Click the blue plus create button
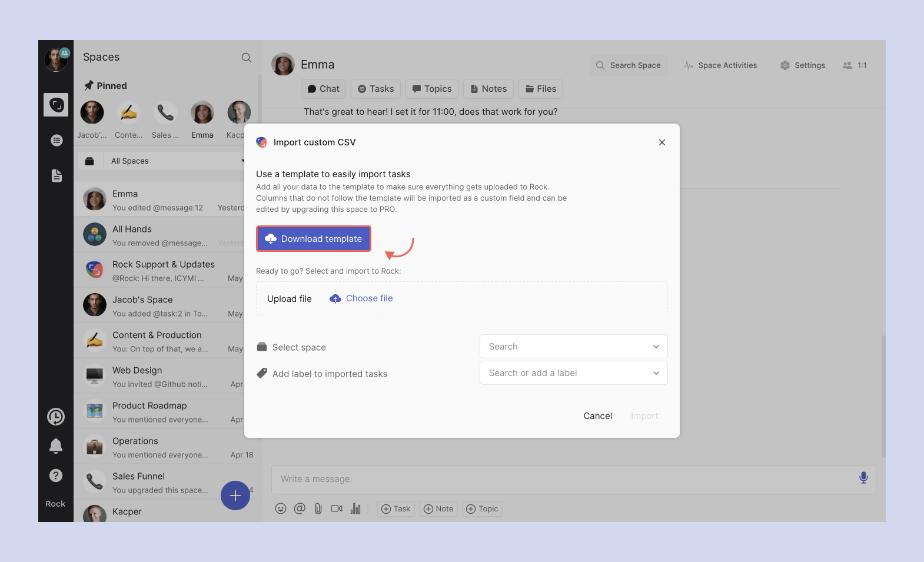The width and height of the screenshot is (924, 562). (x=235, y=496)
